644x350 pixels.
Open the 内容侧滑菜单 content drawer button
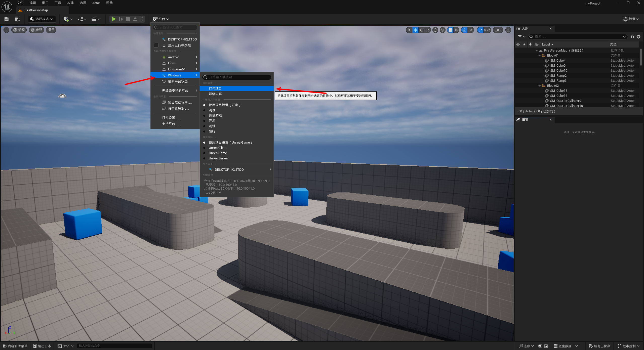(x=15, y=346)
